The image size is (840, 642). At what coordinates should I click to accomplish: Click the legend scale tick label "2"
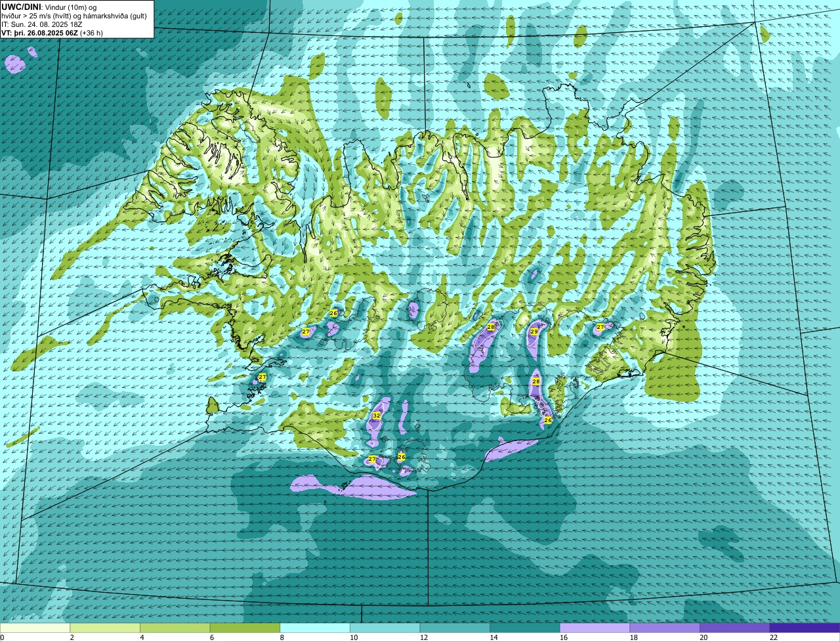pyautogui.click(x=72, y=637)
